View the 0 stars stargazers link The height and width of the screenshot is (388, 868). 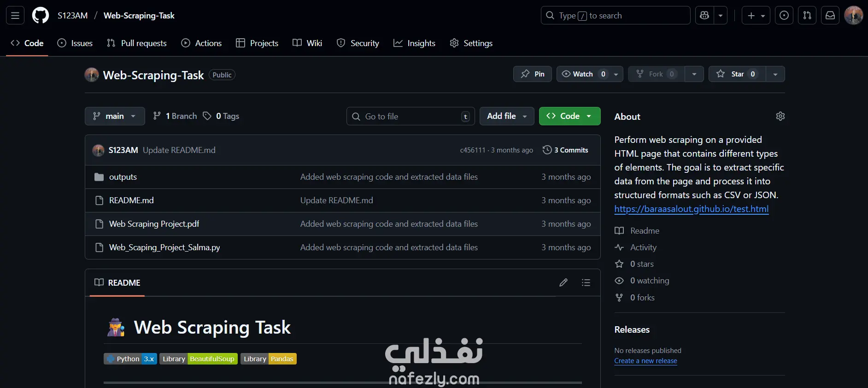point(634,264)
